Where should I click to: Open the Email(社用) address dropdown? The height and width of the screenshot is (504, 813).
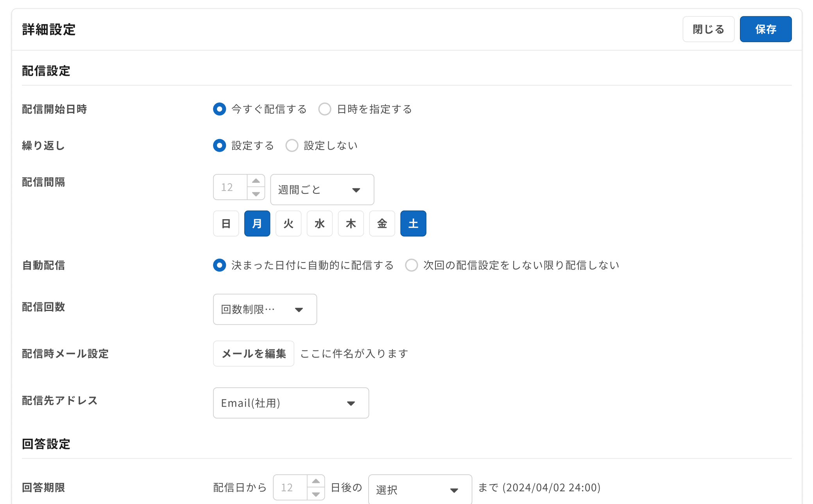click(x=291, y=403)
